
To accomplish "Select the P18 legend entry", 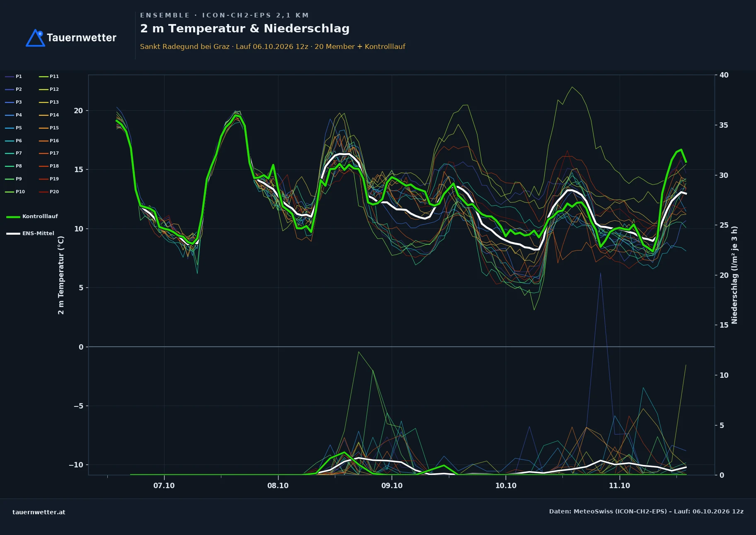I will 49,166.
